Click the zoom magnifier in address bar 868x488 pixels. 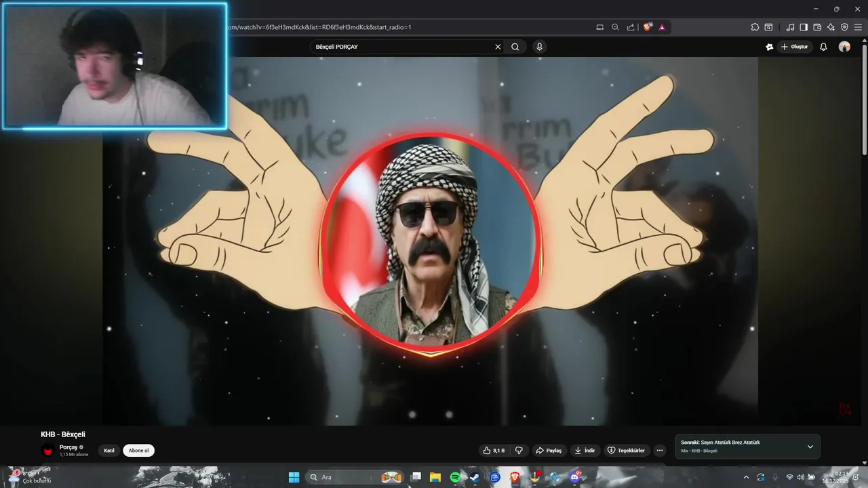(615, 27)
